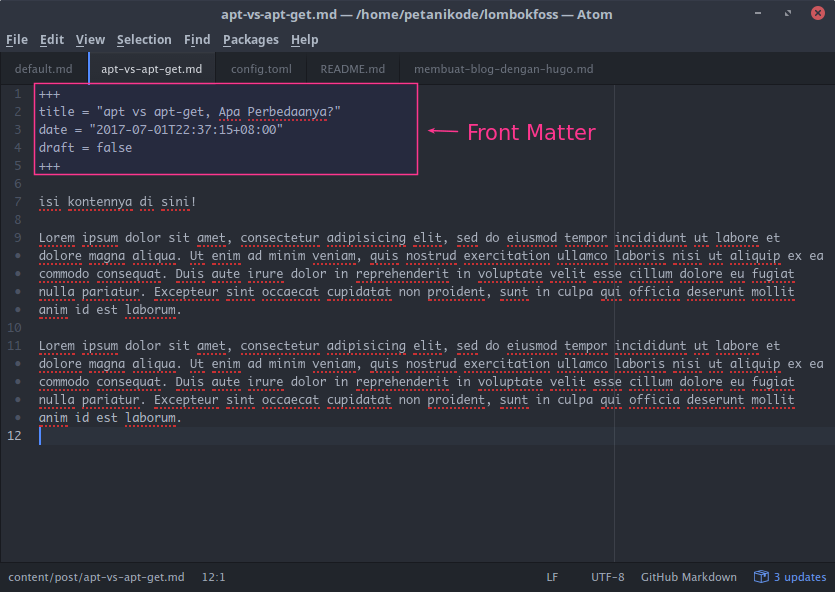Open the Find menu
Viewport: 835px width, 592px height.
pyautogui.click(x=197, y=39)
